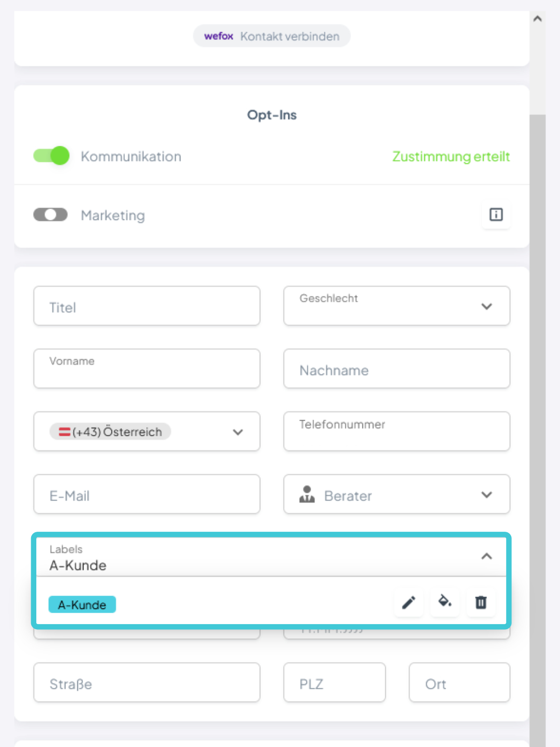The height and width of the screenshot is (747, 560).
Task: Click the Austria flag icon
Action: coord(64,432)
